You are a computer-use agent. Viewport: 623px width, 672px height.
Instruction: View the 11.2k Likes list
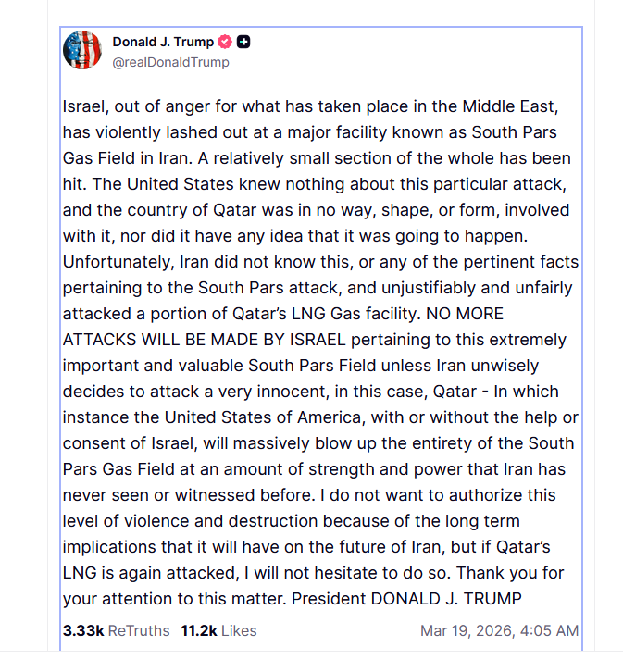218,631
